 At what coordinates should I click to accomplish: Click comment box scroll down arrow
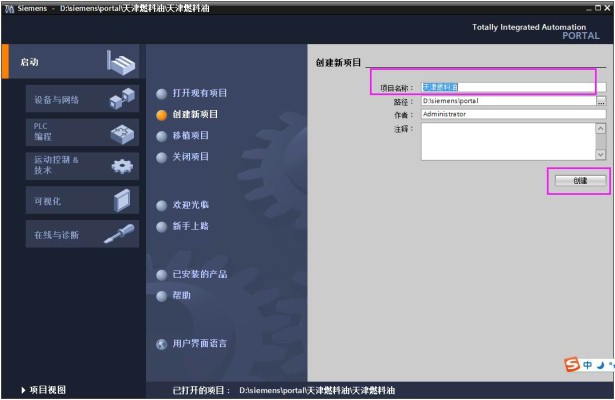(601, 154)
